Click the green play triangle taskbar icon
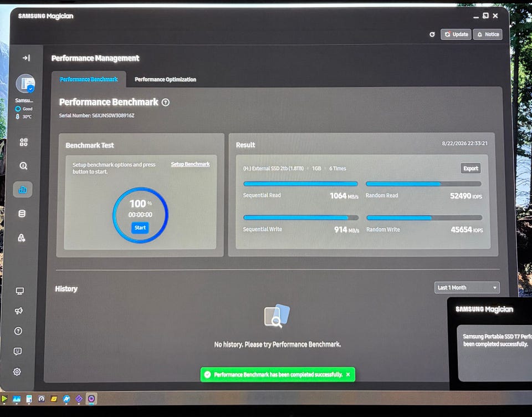This screenshot has width=532, height=417. 4,399
